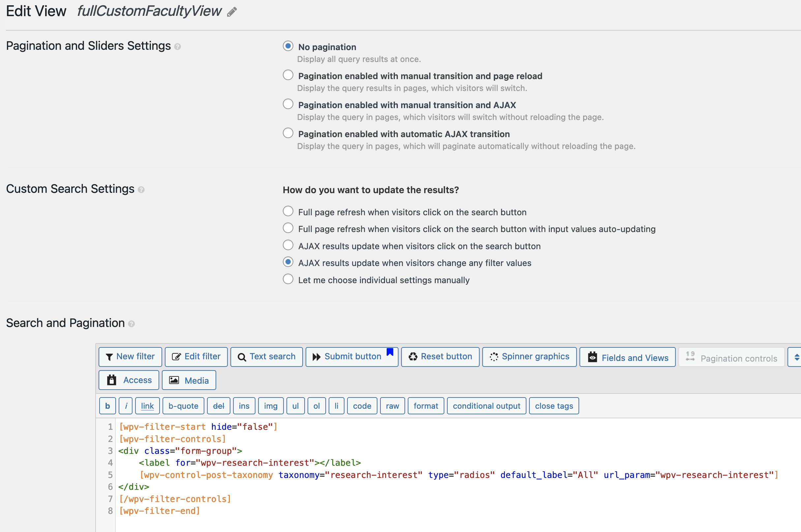
Task: Insert a Reset button
Action: (440, 357)
